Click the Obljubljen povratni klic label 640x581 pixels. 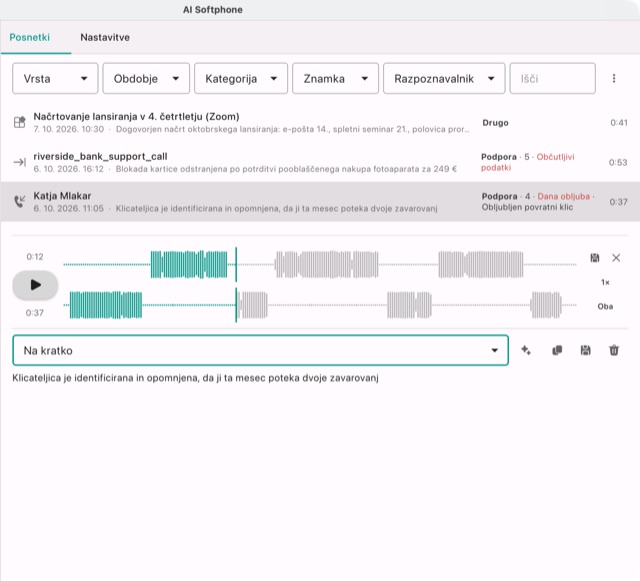point(527,207)
